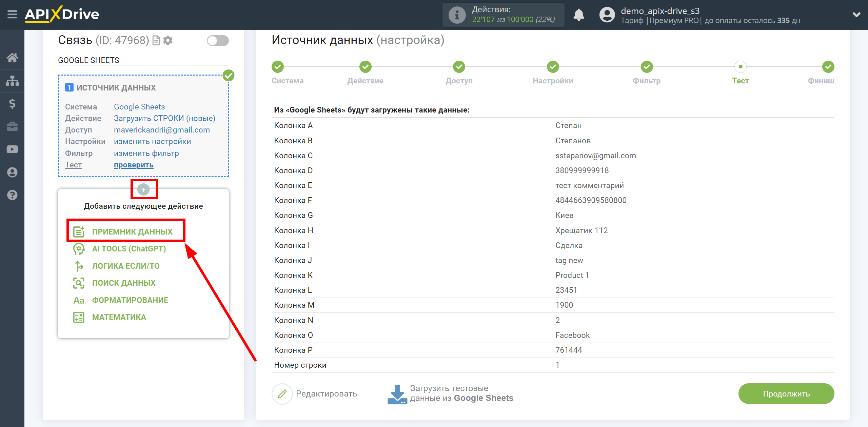Screen dimensions: 868x427
Task: Expand the account dropdown chevron
Action: click(856, 15)
